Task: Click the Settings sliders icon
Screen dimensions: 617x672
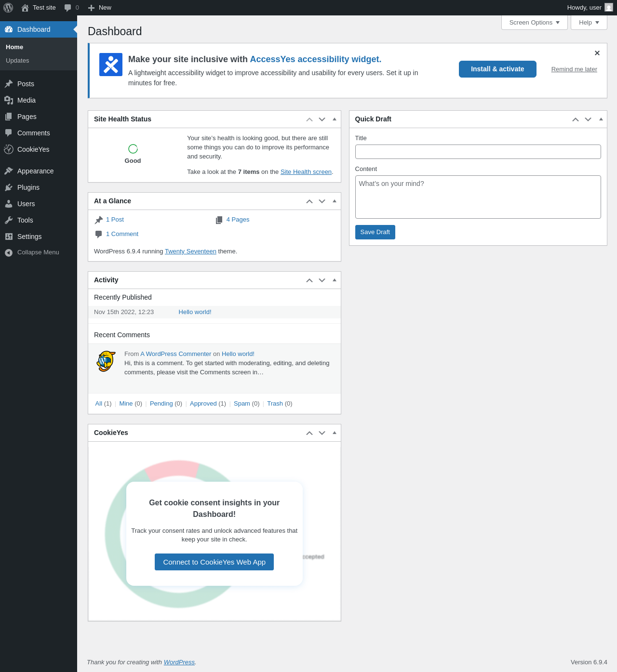Action: (x=9, y=237)
